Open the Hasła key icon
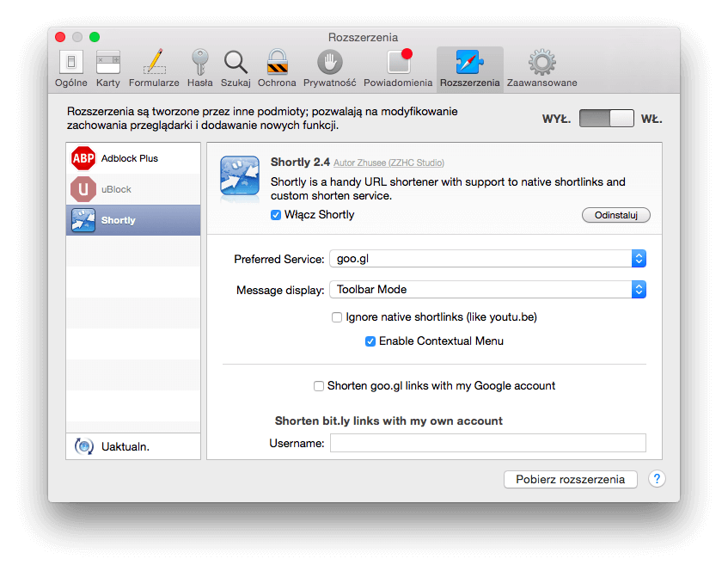Screen dimensions: 728x571 pyautogui.click(x=200, y=62)
